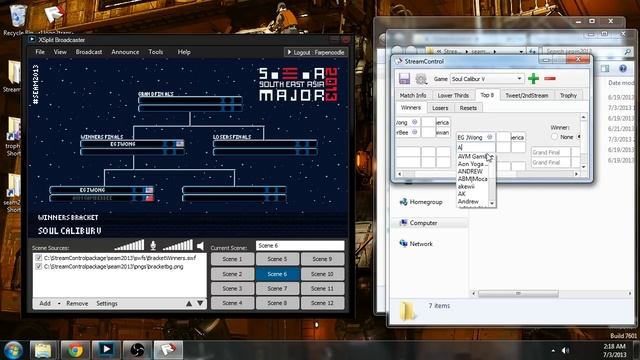Screen dimensions: 640x360
Task: Click the save floppy icon in StreamControl
Action: point(404,78)
